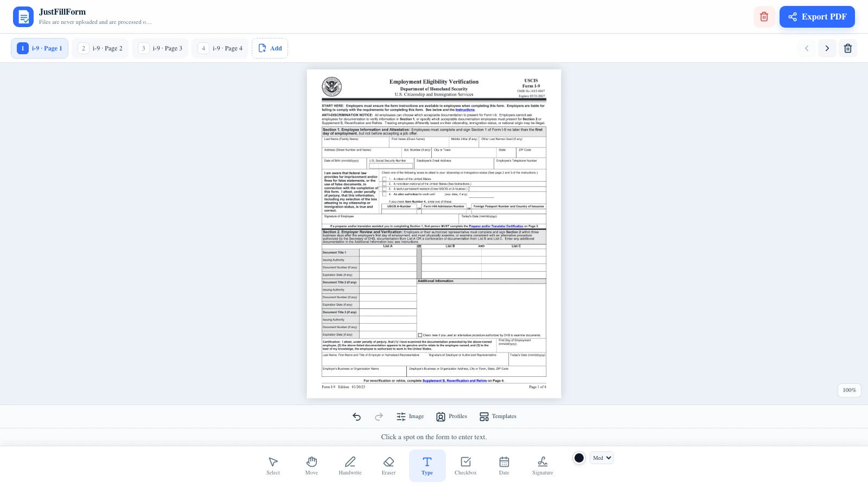Click the 100% zoom indicator
868x488 pixels.
[x=849, y=390]
